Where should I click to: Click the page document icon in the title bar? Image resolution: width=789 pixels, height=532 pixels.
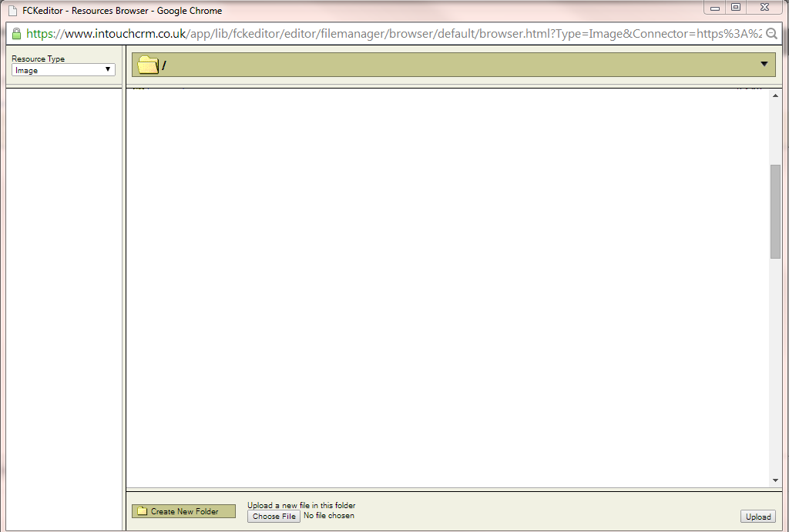[12, 11]
